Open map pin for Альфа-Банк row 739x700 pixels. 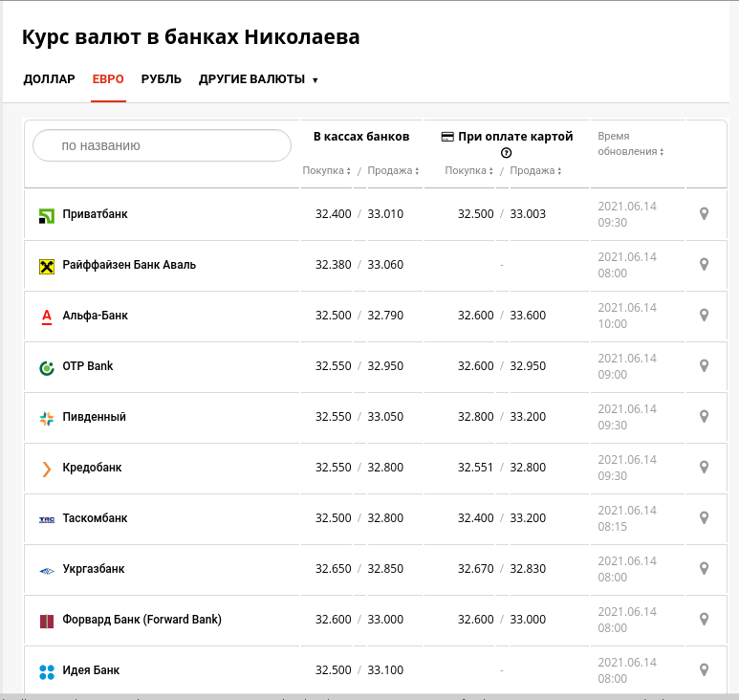click(x=704, y=315)
